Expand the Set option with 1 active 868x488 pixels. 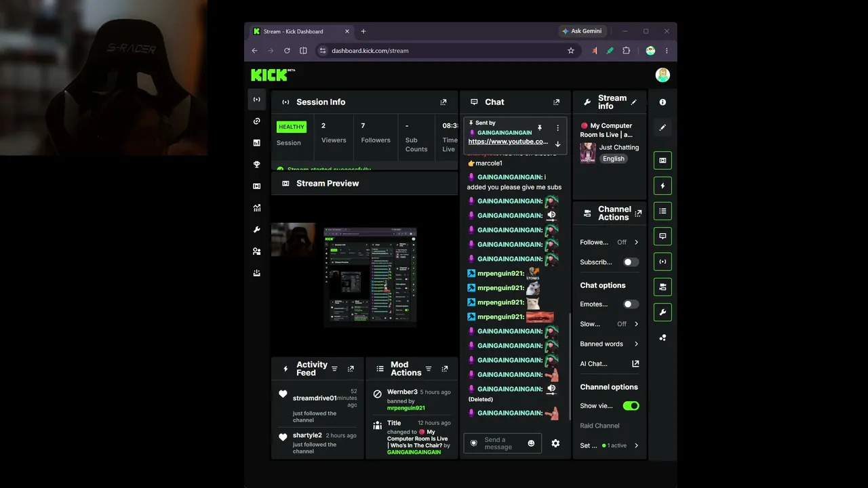(x=636, y=445)
